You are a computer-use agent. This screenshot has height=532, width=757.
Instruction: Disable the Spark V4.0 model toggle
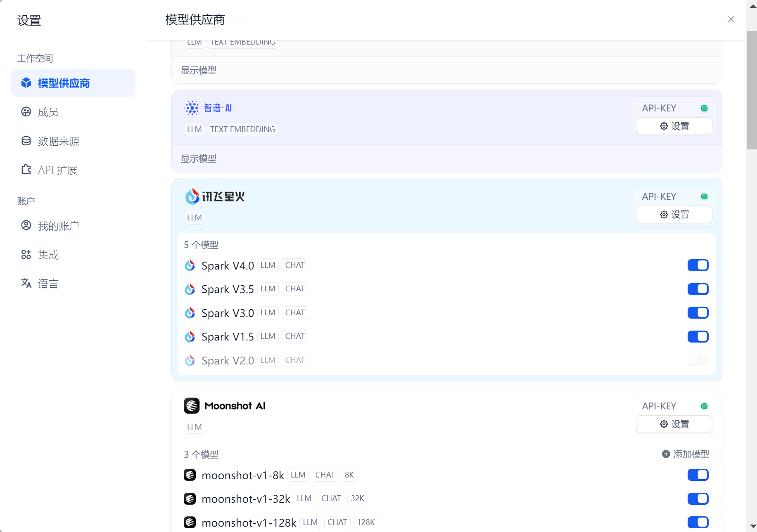tap(698, 265)
